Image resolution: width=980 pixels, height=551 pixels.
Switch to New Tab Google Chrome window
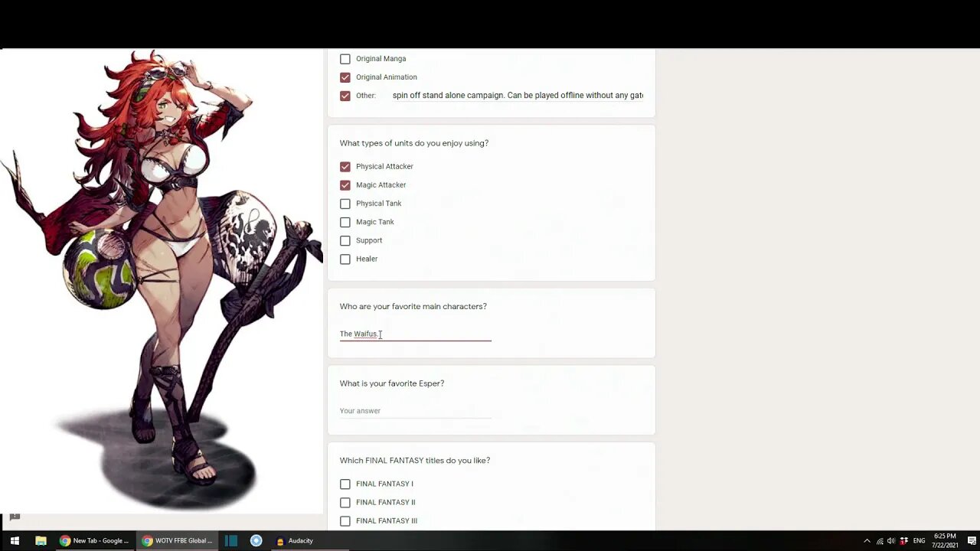(x=95, y=540)
